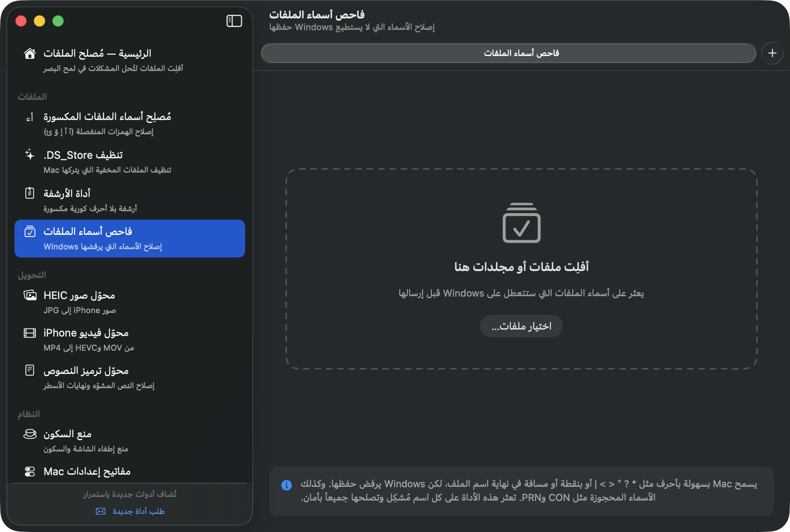The image size is (790, 532).
Task: Open the طلب أداة جديدة link
Action: pos(139,511)
